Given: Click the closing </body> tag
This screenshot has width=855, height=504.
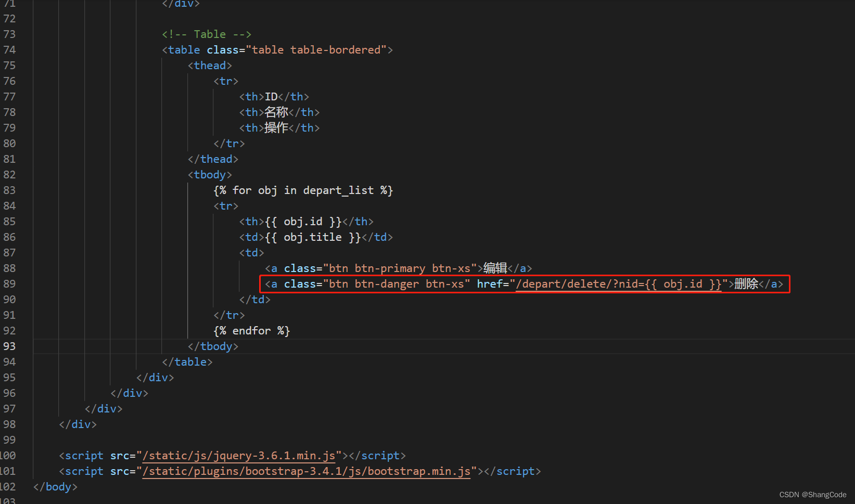Looking at the screenshot, I should pyautogui.click(x=55, y=487).
